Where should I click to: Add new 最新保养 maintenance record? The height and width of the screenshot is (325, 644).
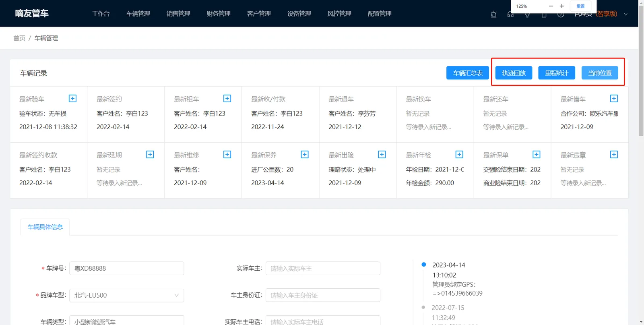tap(305, 155)
